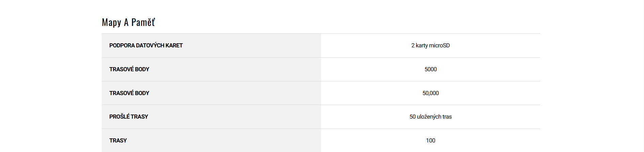Viewport: 644px width, 152px height.
Task: Select the "50,000" value
Action: tap(430, 93)
